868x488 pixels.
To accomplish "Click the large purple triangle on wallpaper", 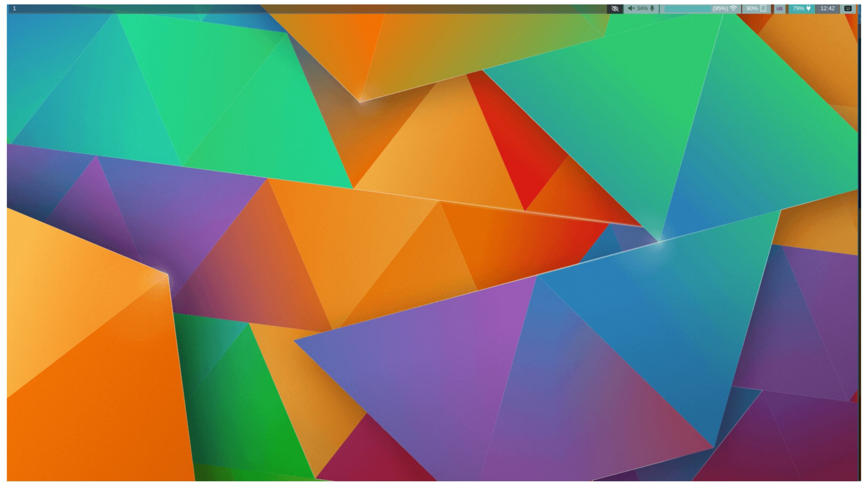I will coord(420,361).
